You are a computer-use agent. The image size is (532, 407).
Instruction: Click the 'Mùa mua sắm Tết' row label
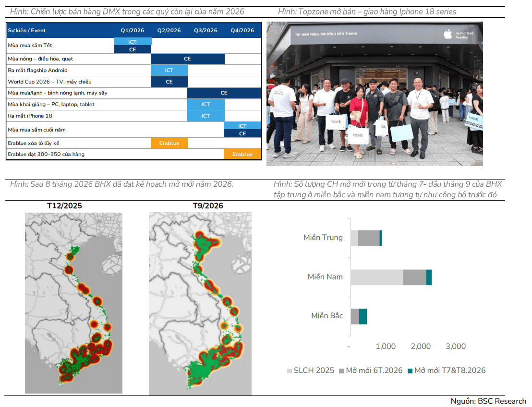pyautogui.click(x=30, y=46)
